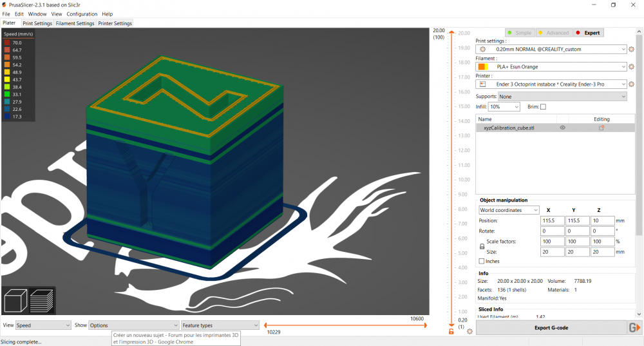Switch to 3D editor view cube icon
The image size is (644, 346).
tap(15, 301)
